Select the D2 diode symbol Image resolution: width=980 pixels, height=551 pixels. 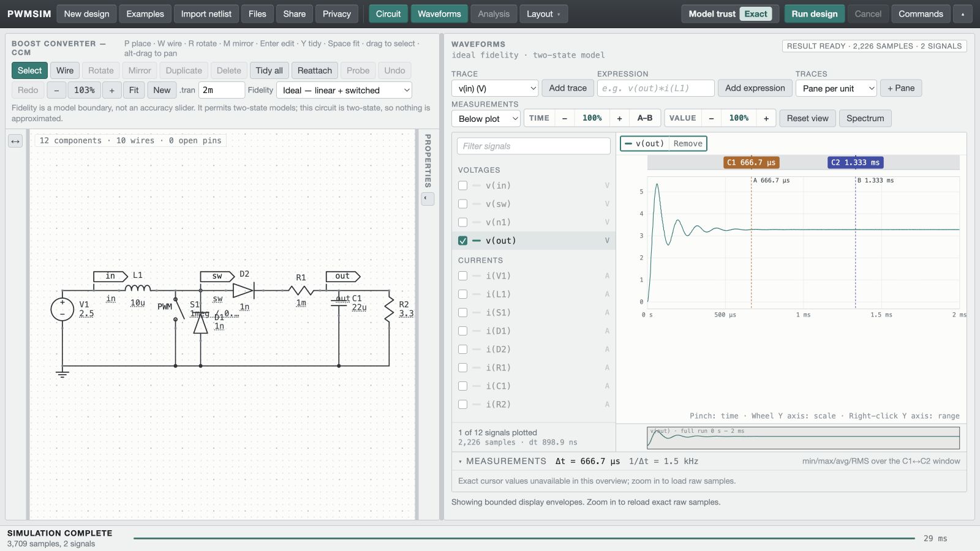(x=243, y=290)
